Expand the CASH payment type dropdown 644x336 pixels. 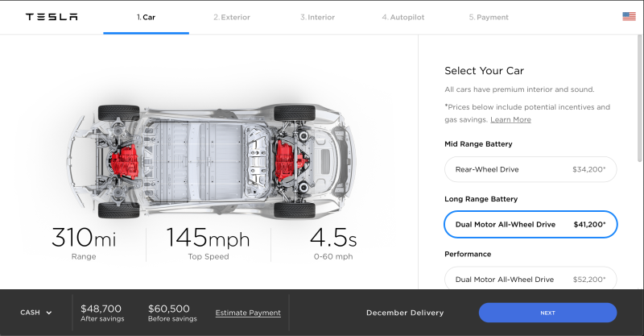tap(35, 313)
